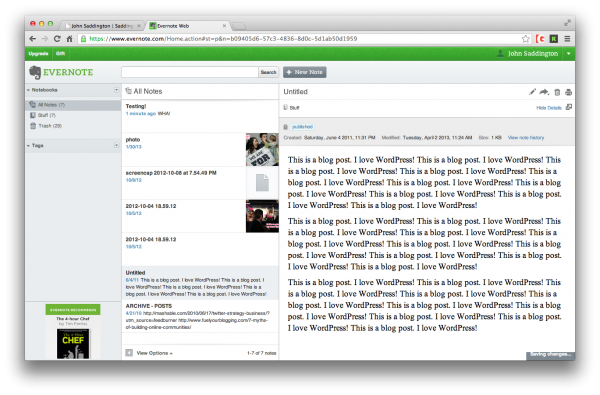Open note in new window icon

point(569,107)
